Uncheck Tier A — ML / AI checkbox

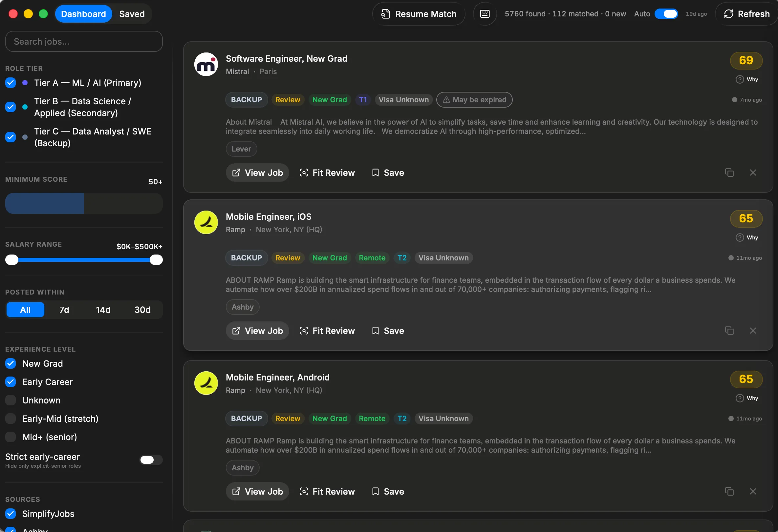coord(11,83)
